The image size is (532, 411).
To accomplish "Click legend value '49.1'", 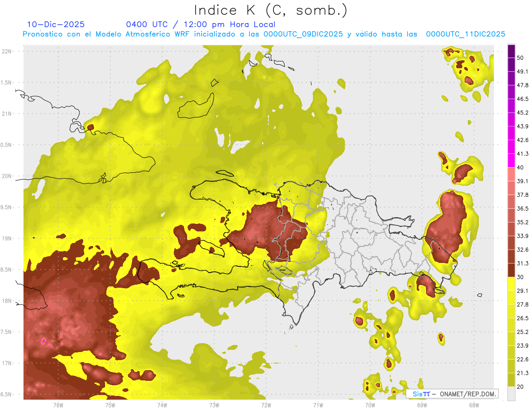I will pyautogui.click(x=523, y=71).
